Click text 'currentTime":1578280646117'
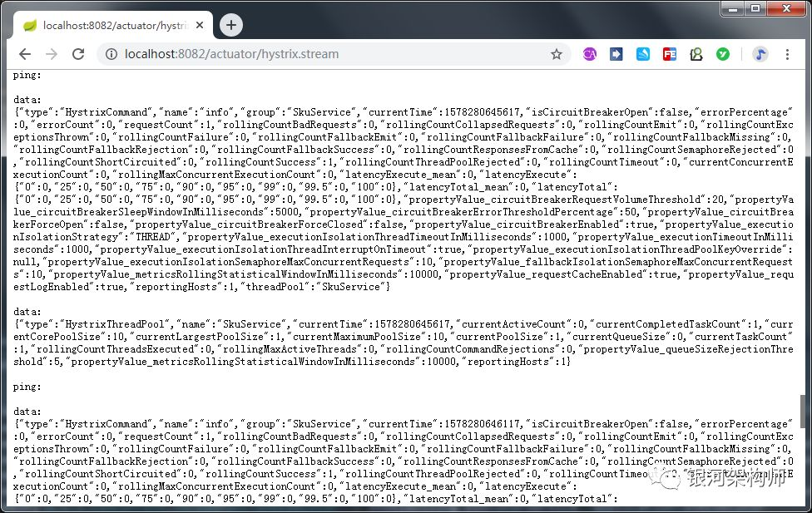Viewport: 812px width, 513px height. [443, 424]
